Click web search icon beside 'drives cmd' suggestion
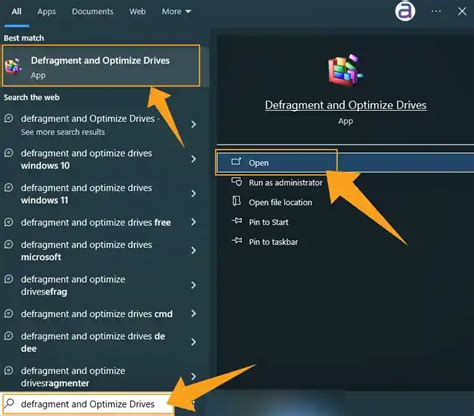The height and width of the screenshot is (416, 474). point(9,314)
